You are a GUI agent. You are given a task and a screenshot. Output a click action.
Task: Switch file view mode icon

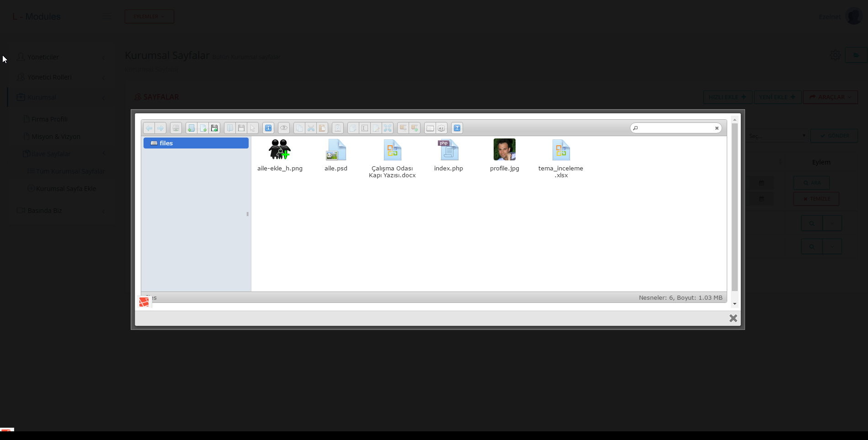(430, 128)
